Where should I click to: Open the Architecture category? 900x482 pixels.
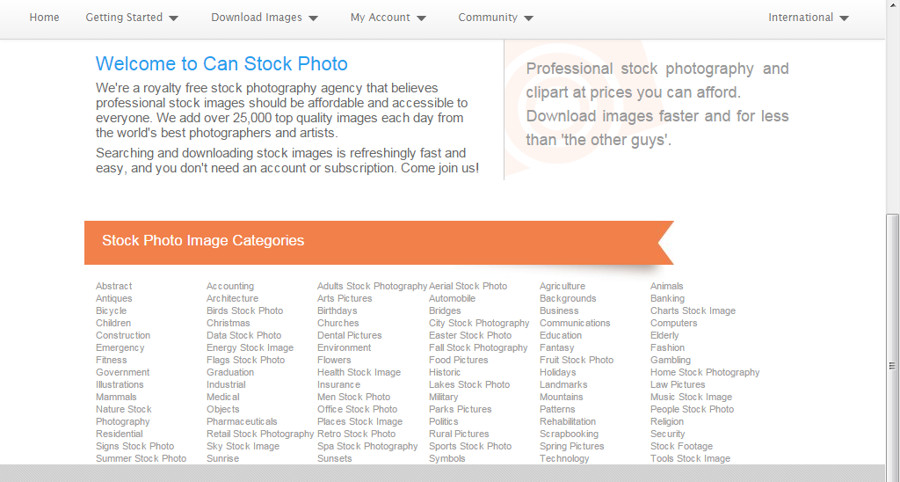click(x=232, y=298)
